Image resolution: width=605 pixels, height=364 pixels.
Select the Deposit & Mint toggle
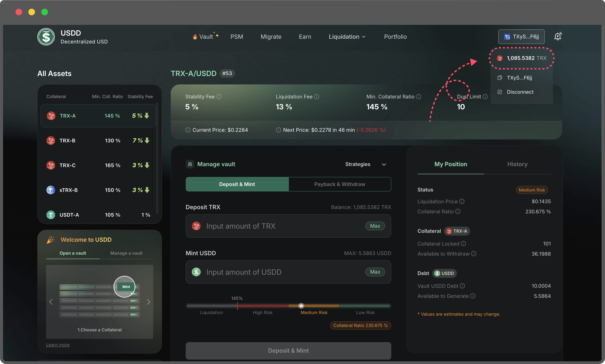[237, 184]
